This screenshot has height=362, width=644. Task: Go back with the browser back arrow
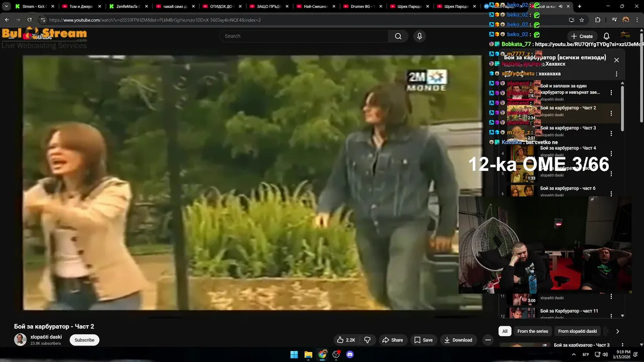[x=7, y=20]
